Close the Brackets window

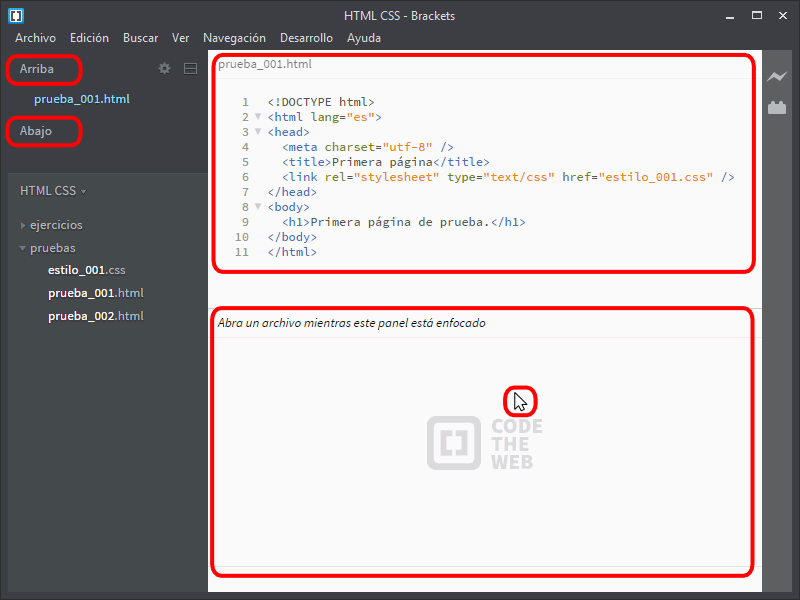click(783, 16)
